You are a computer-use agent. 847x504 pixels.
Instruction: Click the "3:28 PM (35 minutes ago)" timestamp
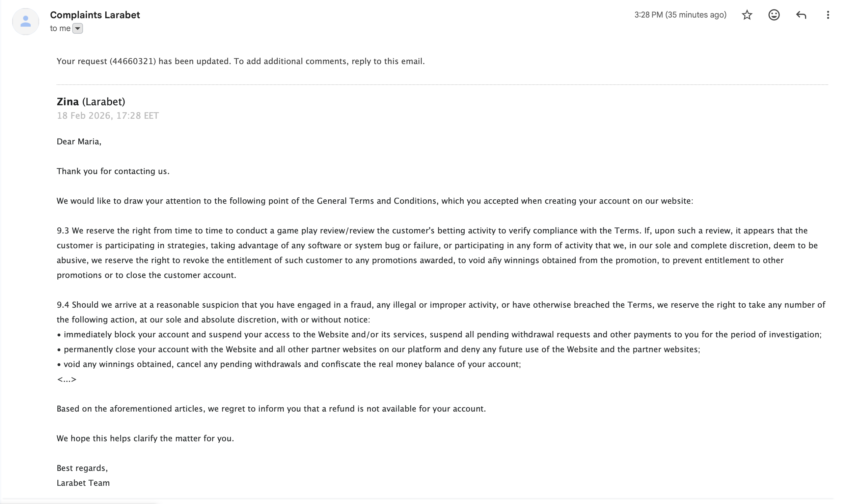(680, 15)
